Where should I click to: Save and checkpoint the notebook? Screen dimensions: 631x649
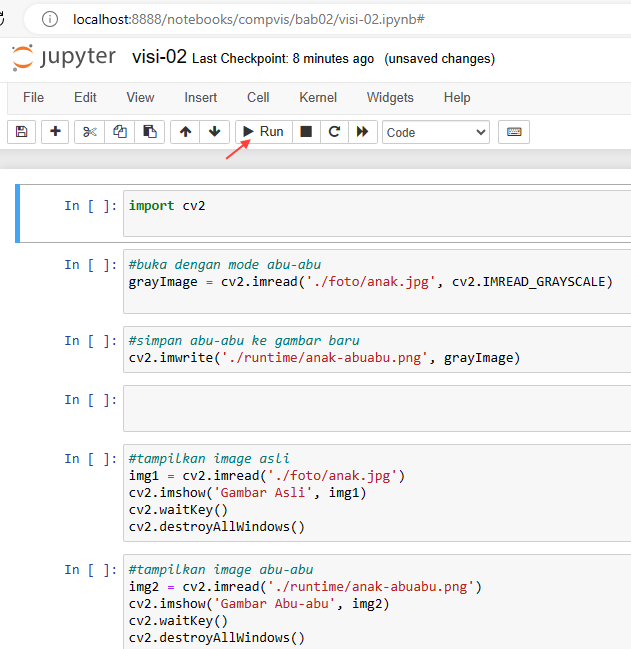pos(22,132)
